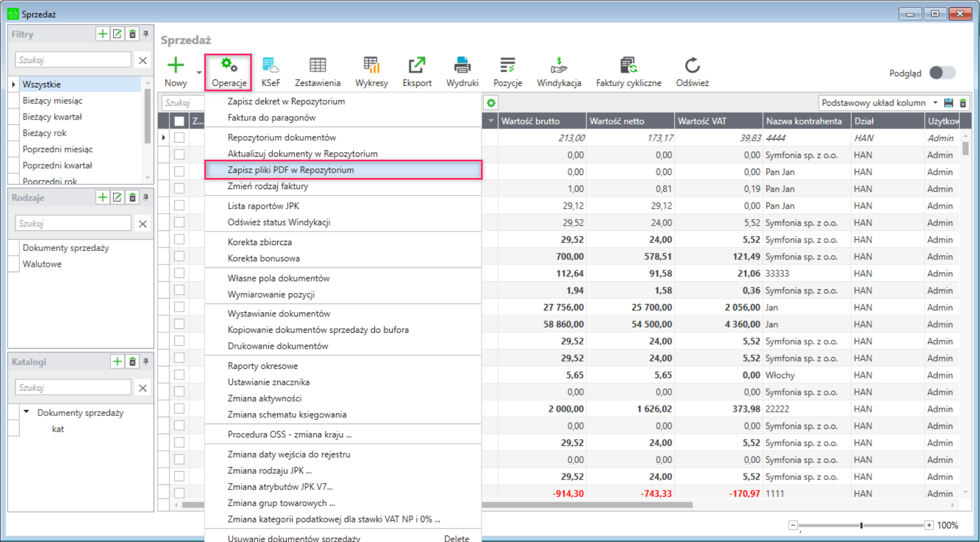The height and width of the screenshot is (542, 980).
Task: Collapse Dokumenty sprzedaży catalog tree node
Action: coord(26,412)
